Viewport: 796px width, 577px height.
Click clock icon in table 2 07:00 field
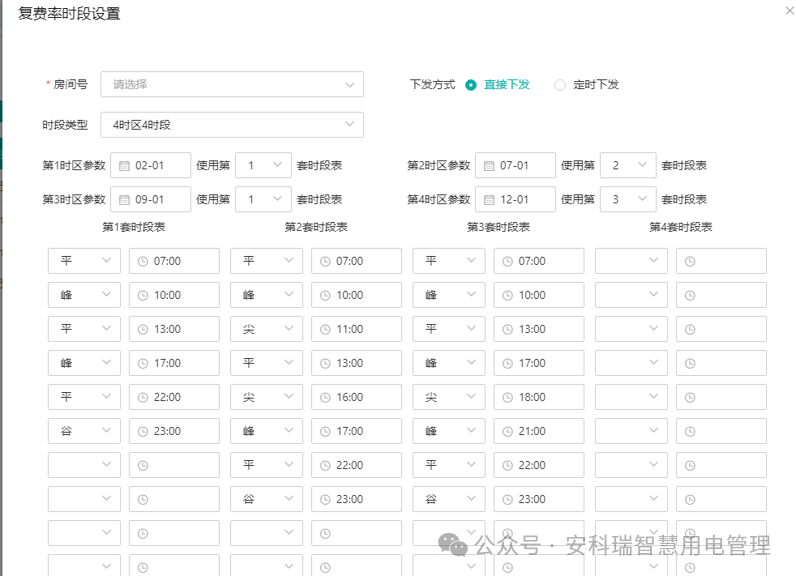(x=325, y=262)
